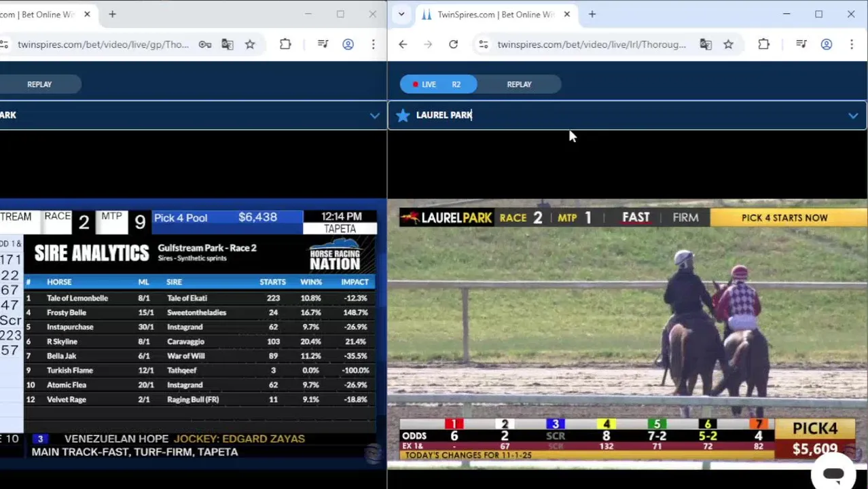Click sire 'Sweetontheladies'

196,312
